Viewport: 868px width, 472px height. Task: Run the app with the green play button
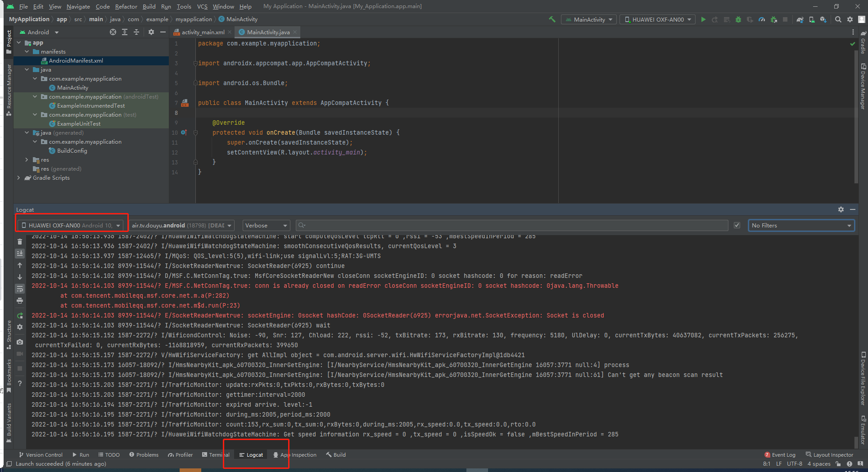[703, 19]
